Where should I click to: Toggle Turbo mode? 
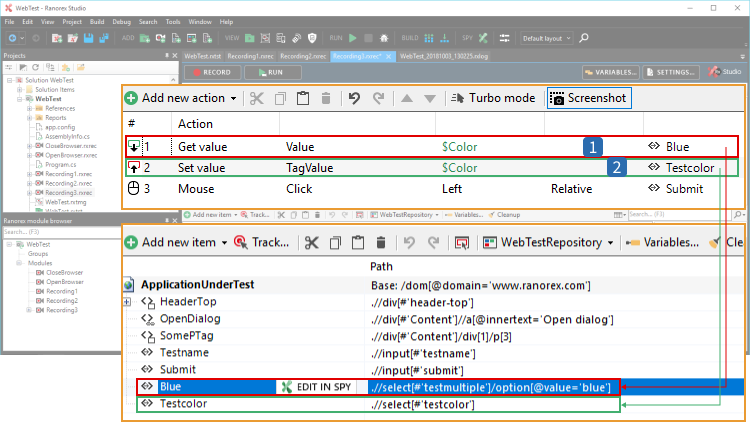(x=488, y=98)
